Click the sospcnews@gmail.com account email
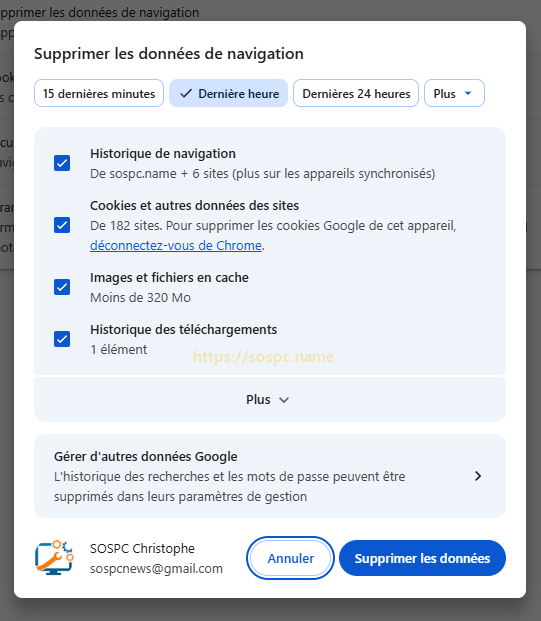The image size is (541, 621). pyautogui.click(x=156, y=569)
